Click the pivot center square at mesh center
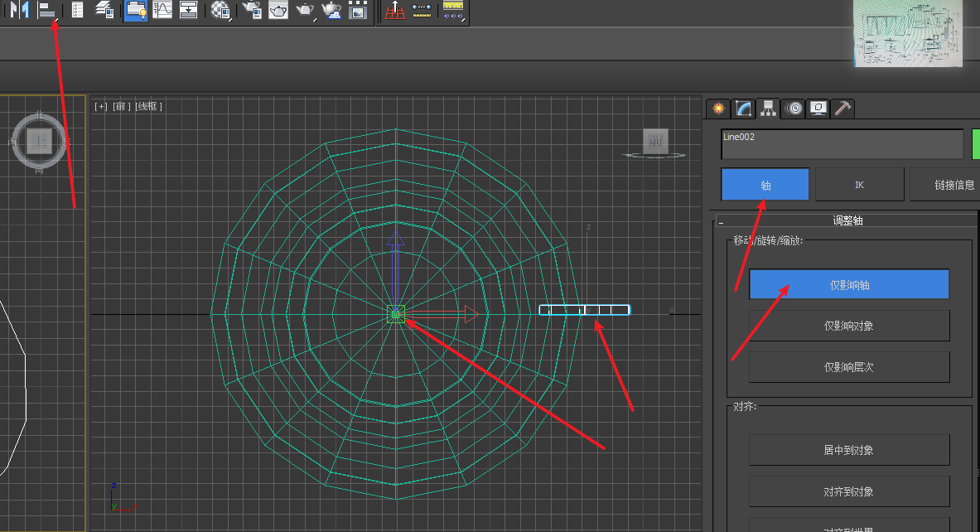Image resolution: width=980 pixels, height=532 pixels. click(x=396, y=314)
